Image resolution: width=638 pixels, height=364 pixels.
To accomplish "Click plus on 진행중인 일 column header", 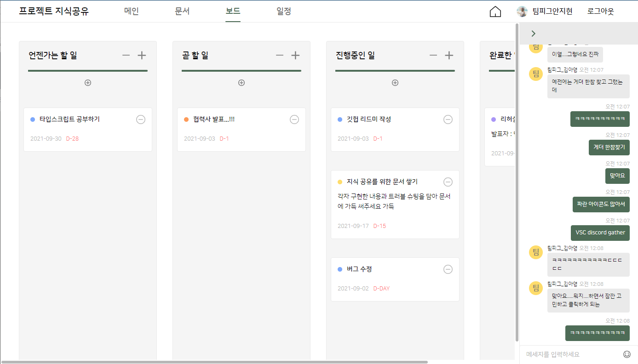I will pos(449,56).
